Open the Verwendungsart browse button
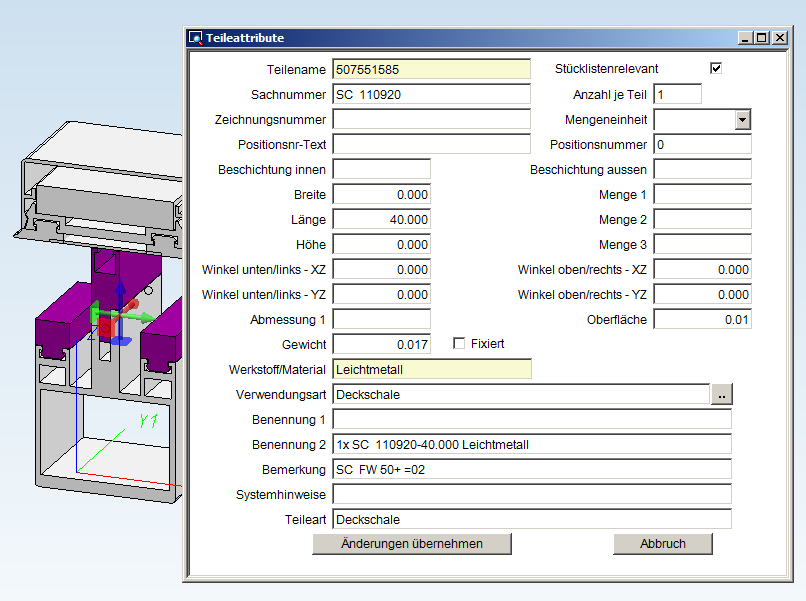Viewport: 806px width, 601px height. (721, 395)
